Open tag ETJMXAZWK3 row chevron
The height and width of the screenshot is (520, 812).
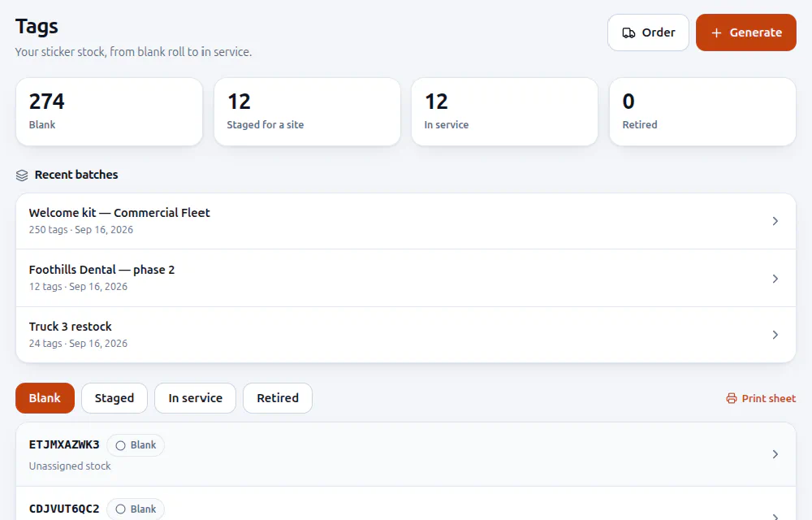click(x=775, y=454)
